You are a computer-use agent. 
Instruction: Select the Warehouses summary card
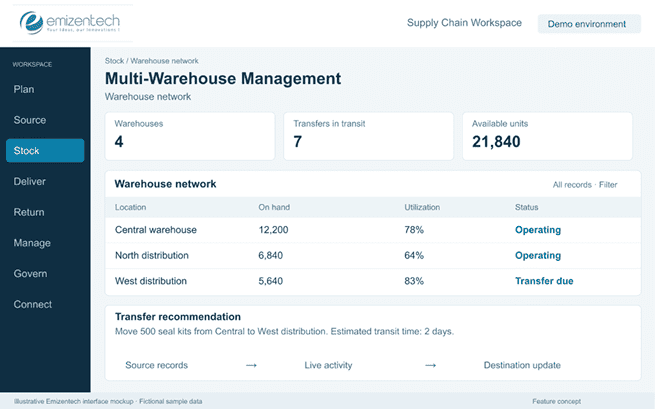pyautogui.click(x=190, y=136)
